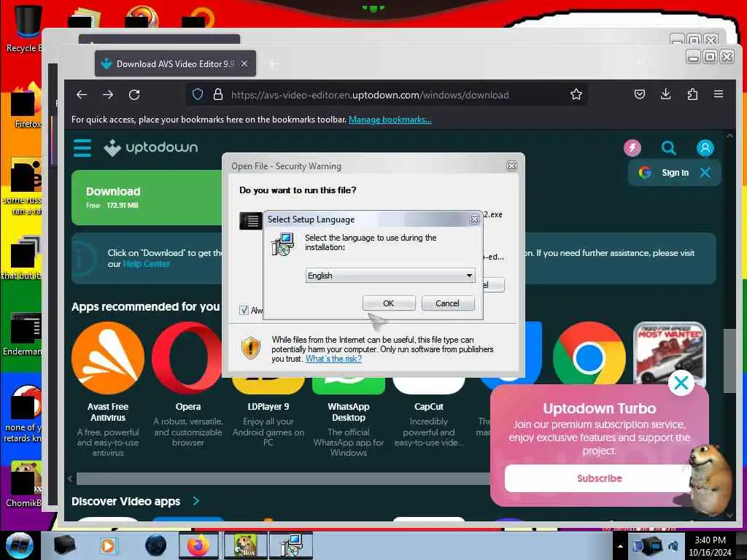
Task: Switch to Firefox in the taskbar
Action: click(x=198, y=545)
